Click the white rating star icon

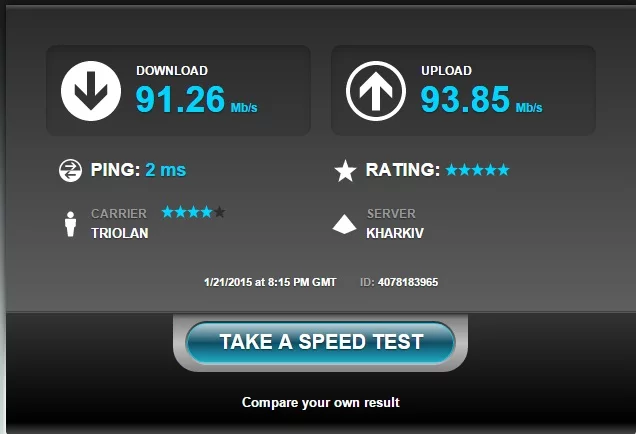pyautogui.click(x=346, y=171)
